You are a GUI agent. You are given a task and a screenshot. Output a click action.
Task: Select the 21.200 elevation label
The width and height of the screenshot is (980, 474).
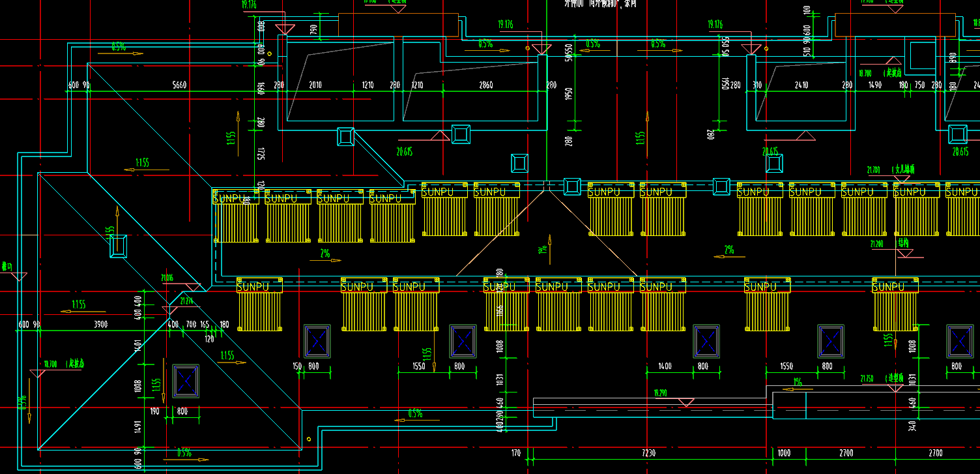(x=877, y=244)
